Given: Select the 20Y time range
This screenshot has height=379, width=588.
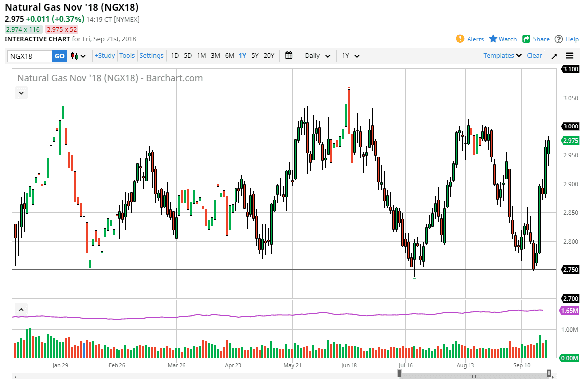Looking at the screenshot, I should click(269, 56).
